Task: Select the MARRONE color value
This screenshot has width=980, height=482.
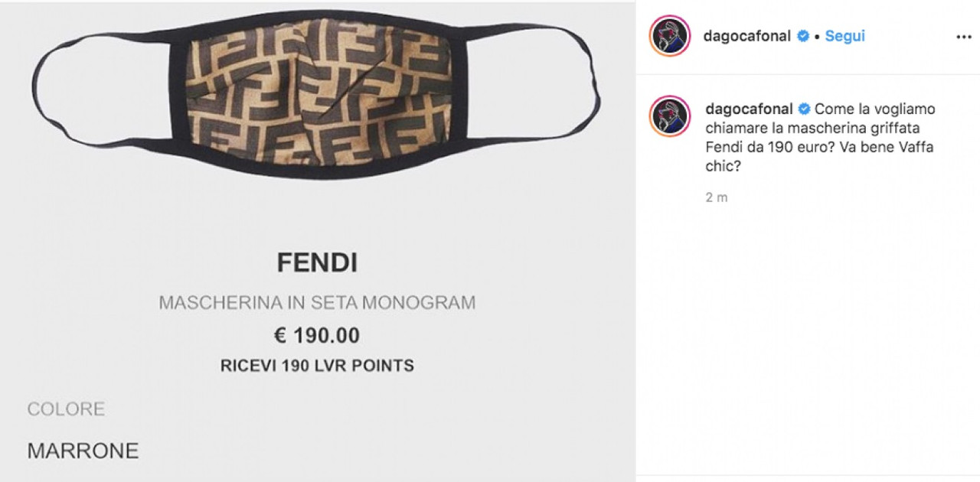Action: coord(83,451)
